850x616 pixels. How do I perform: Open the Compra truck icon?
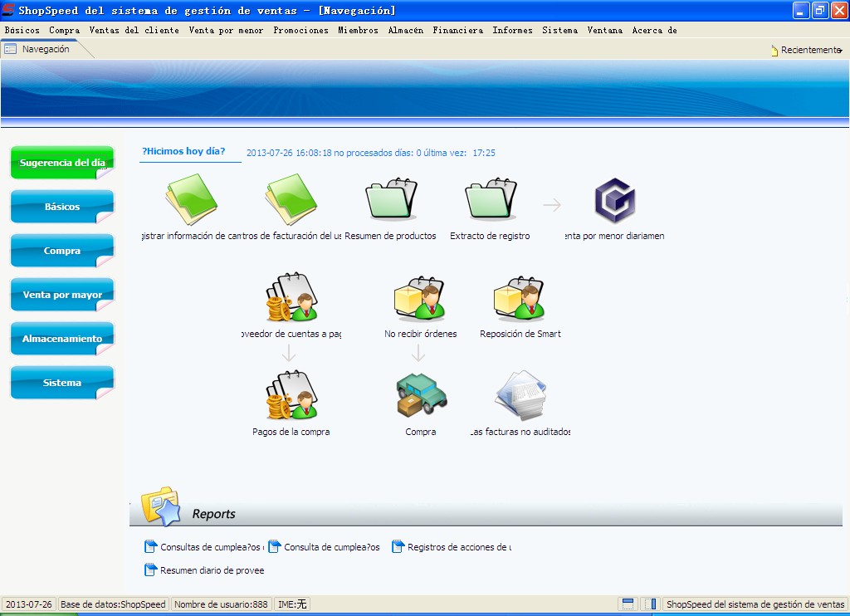tap(421, 394)
